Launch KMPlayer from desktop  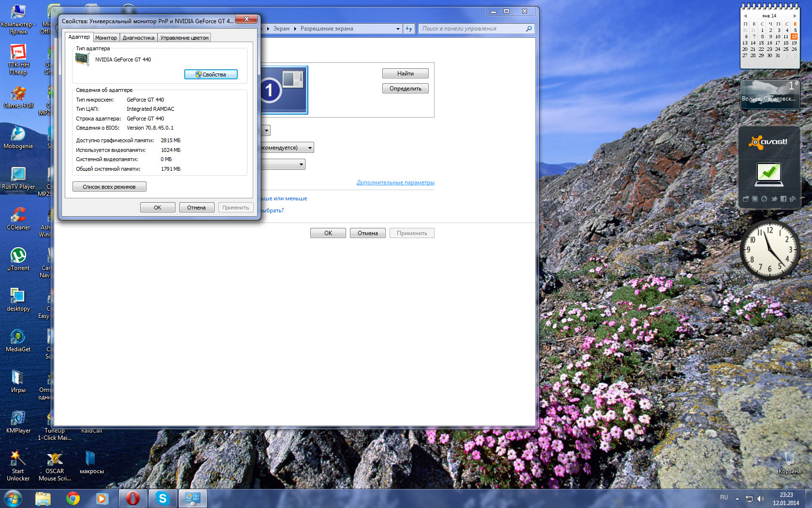[x=18, y=422]
